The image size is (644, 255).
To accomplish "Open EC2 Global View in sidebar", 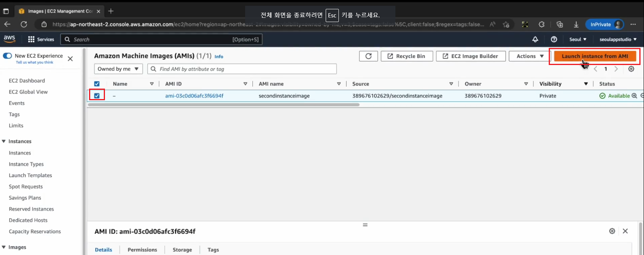I will pos(28,92).
